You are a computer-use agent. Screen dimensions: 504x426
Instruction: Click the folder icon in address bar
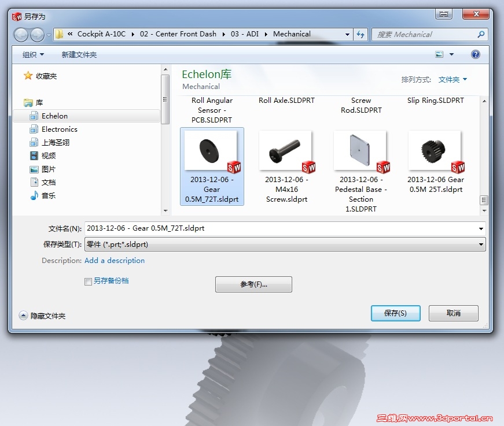(x=59, y=34)
